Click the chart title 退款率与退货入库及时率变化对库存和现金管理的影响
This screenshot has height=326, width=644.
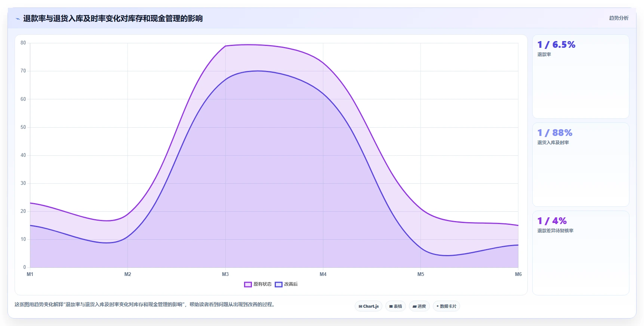pyautogui.click(x=113, y=18)
